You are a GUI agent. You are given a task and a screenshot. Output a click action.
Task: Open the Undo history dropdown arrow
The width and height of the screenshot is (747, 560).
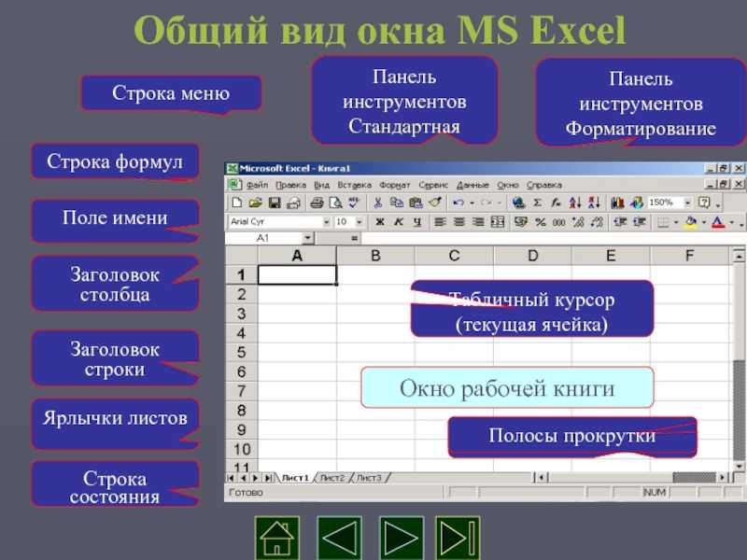(x=472, y=203)
